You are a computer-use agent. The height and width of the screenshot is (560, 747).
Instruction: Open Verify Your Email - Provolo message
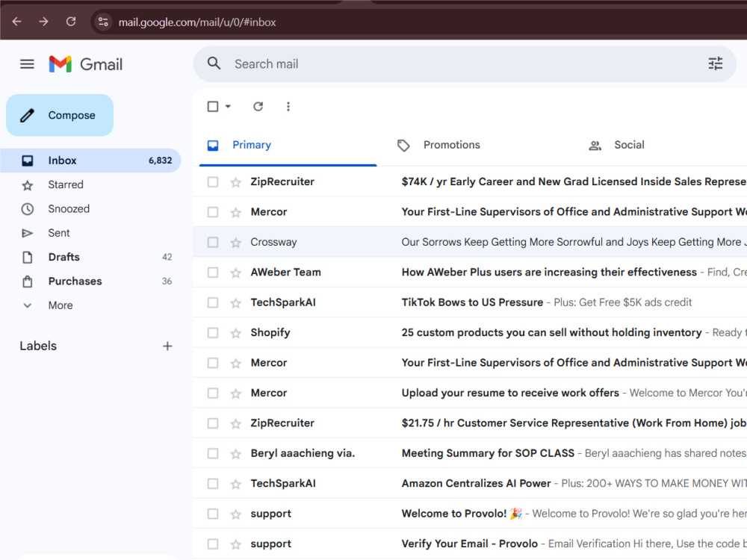469,544
